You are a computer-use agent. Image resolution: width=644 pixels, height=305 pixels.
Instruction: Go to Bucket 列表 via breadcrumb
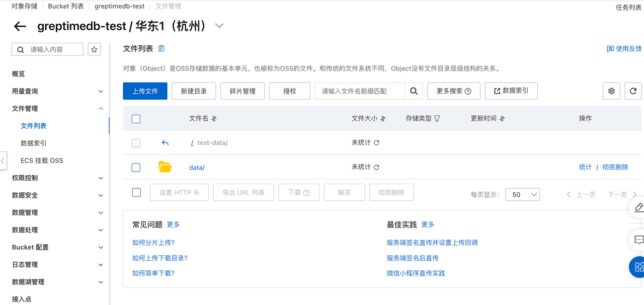66,6
